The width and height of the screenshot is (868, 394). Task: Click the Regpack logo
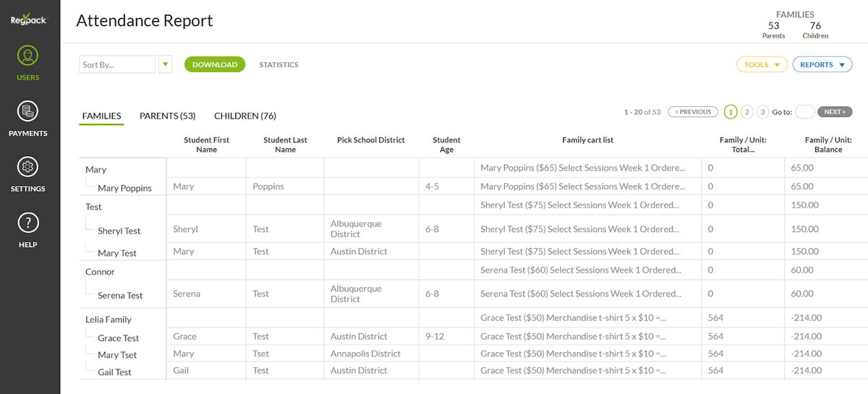[x=29, y=20]
